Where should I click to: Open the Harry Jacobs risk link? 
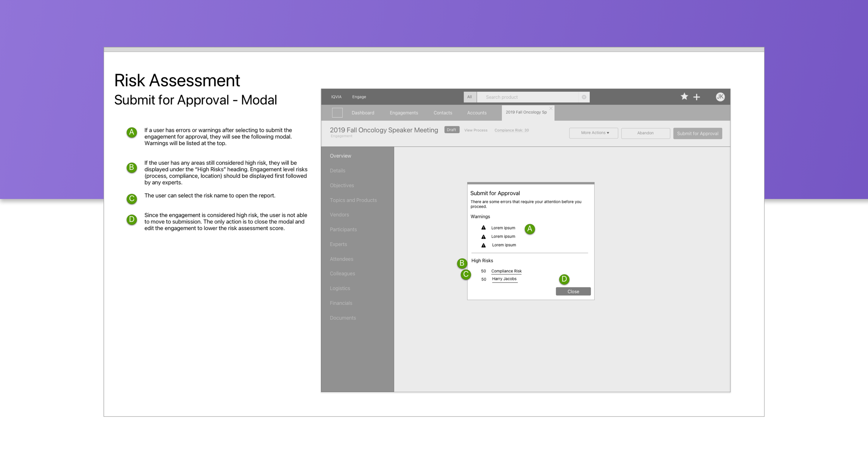[x=504, y=279]
